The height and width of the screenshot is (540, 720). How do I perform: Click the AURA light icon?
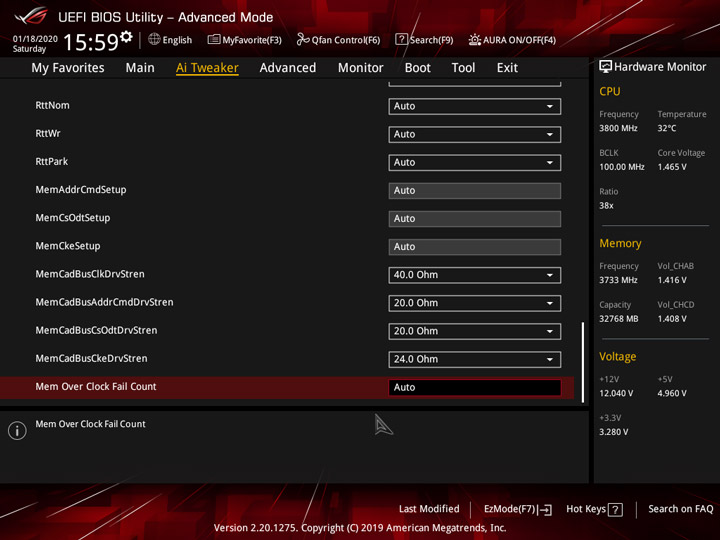coord(474,39)
